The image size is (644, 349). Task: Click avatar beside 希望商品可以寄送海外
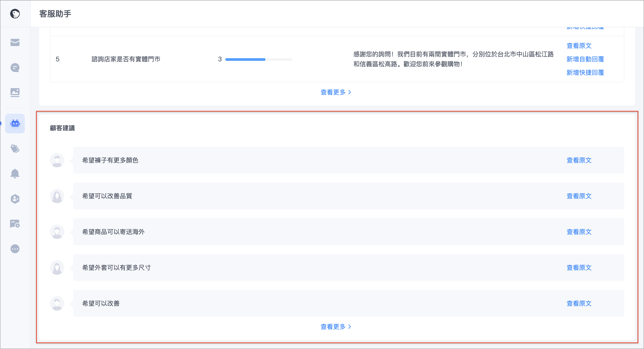coord(57,232)
